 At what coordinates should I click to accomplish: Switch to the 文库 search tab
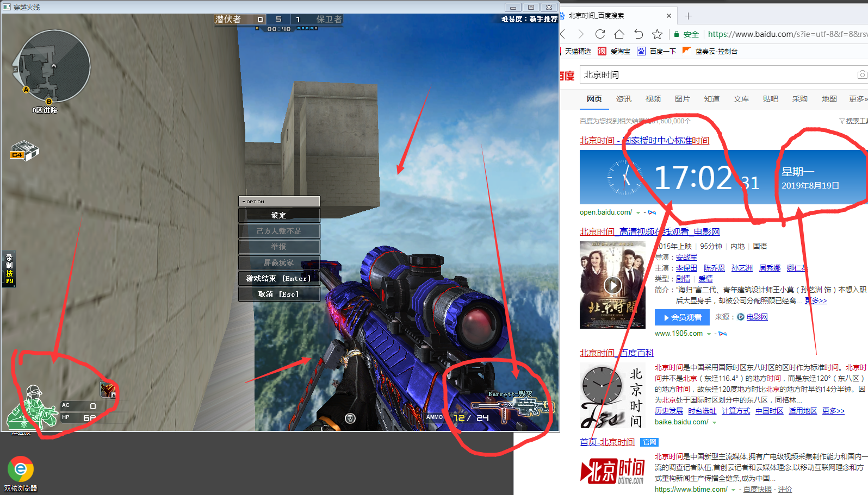[x=741, y=99]
